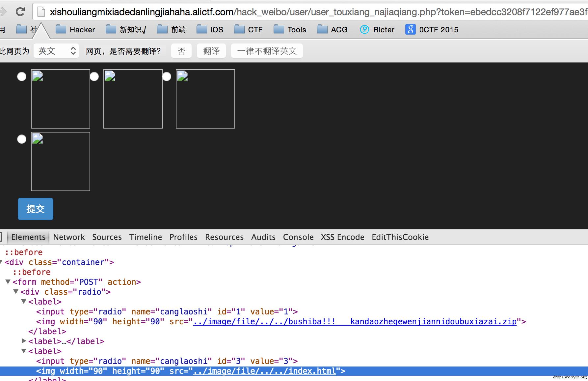Screen dimensions: 588x381
Task: Select the bottom-row avatar radio button
Action: tap(22, 139)
